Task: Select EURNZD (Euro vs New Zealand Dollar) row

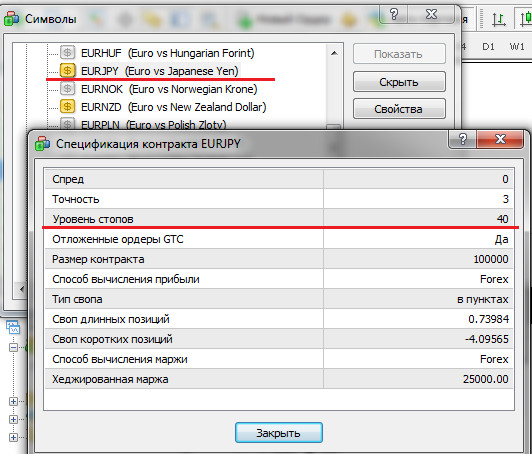Action: [x=173, y=107]
